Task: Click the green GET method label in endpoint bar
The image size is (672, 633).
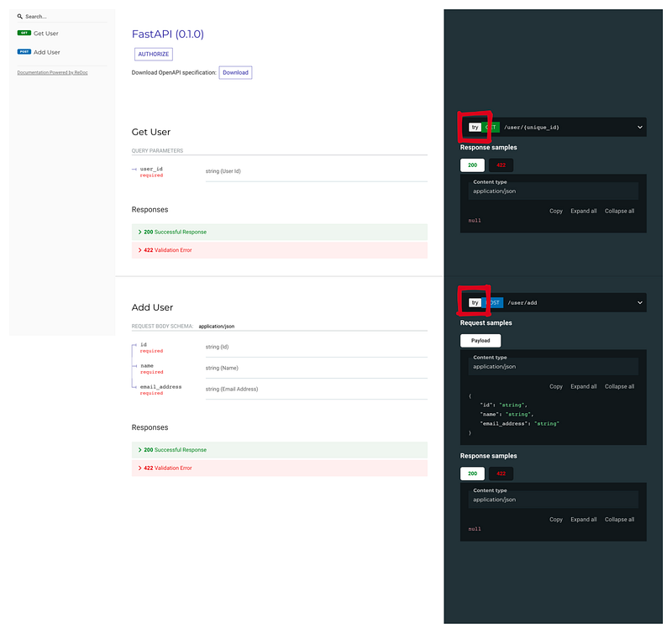Action: click(x=491, y=128)
